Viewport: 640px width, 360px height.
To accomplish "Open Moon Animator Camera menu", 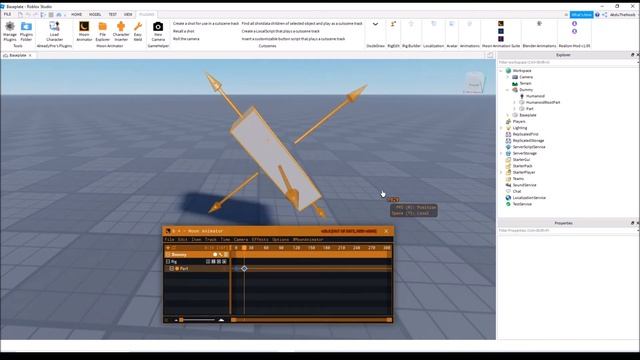I will [240, 240].
